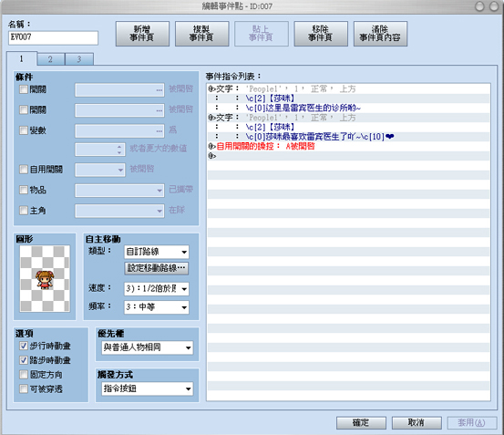Enable the 主角 condition checkbox
The width and height of the screenshot is (504, 435).
pyautogui.click(x=24, y=211)
